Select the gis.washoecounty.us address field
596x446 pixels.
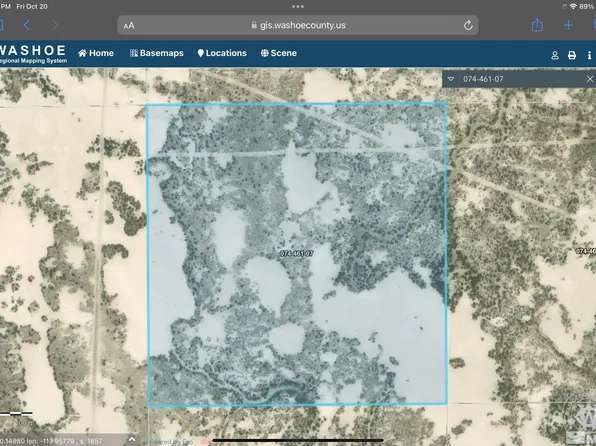298,25
